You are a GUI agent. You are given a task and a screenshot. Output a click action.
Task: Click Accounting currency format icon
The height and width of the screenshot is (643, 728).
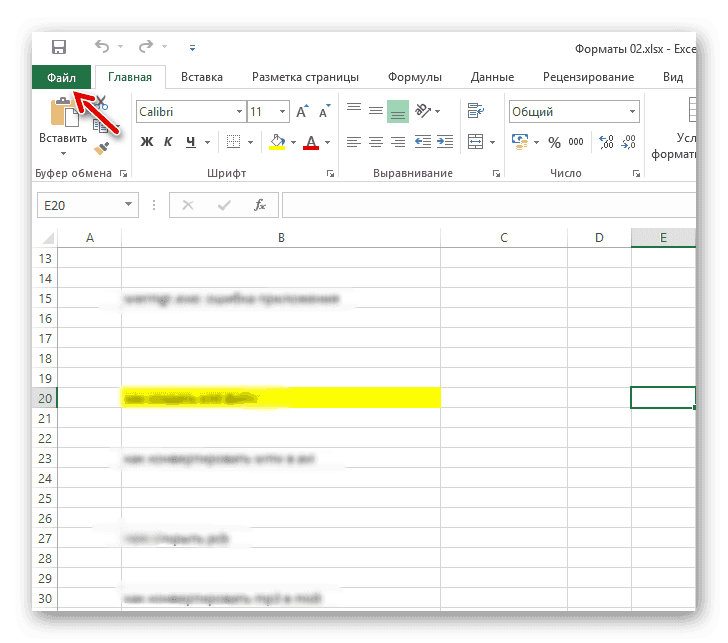[x=520, y=142]
